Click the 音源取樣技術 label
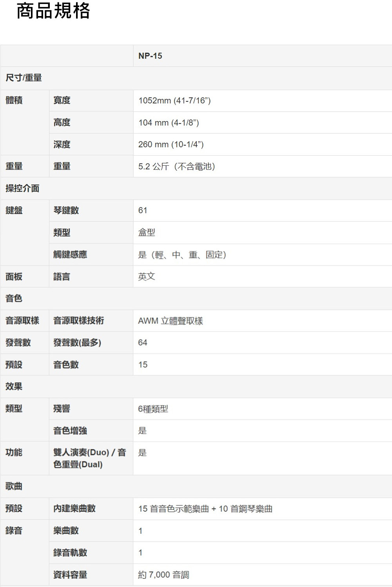Image resolution: width=392 pixels, height=587 pixels. pos(79,321)
